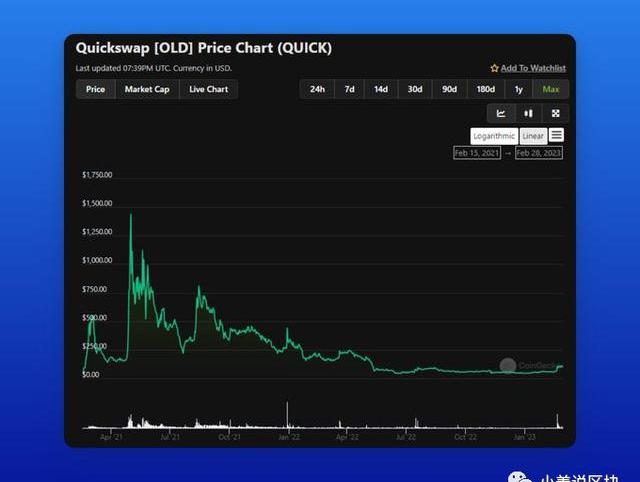Screen dimensions: 640x482
Task: Click the price peak near $1,500 on chart
Action: [130, 214]
